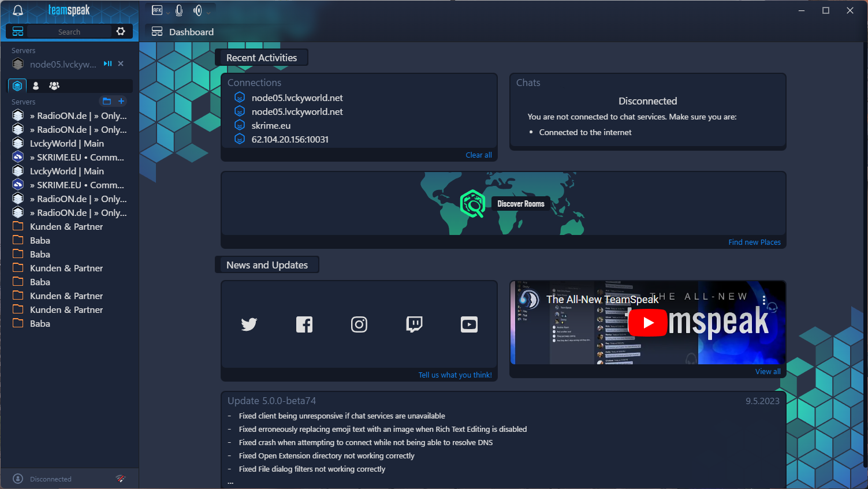Switch to the groups tab

[54, 85]
